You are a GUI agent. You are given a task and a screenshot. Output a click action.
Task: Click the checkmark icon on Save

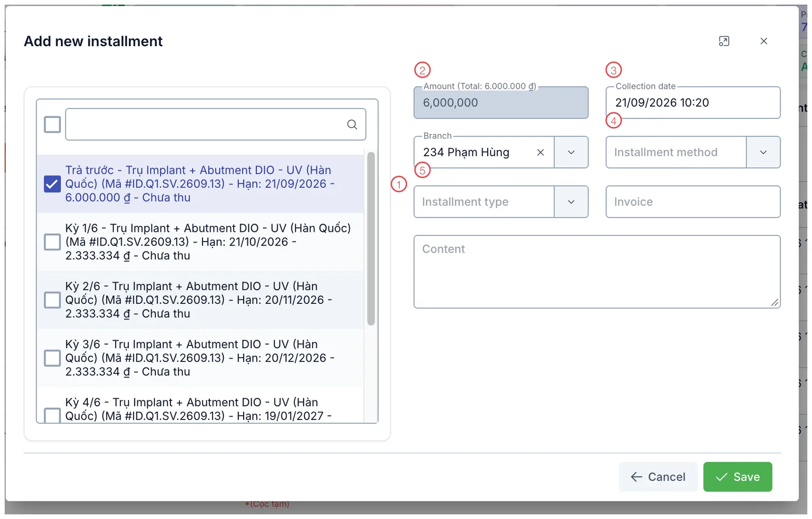(721, 477)
